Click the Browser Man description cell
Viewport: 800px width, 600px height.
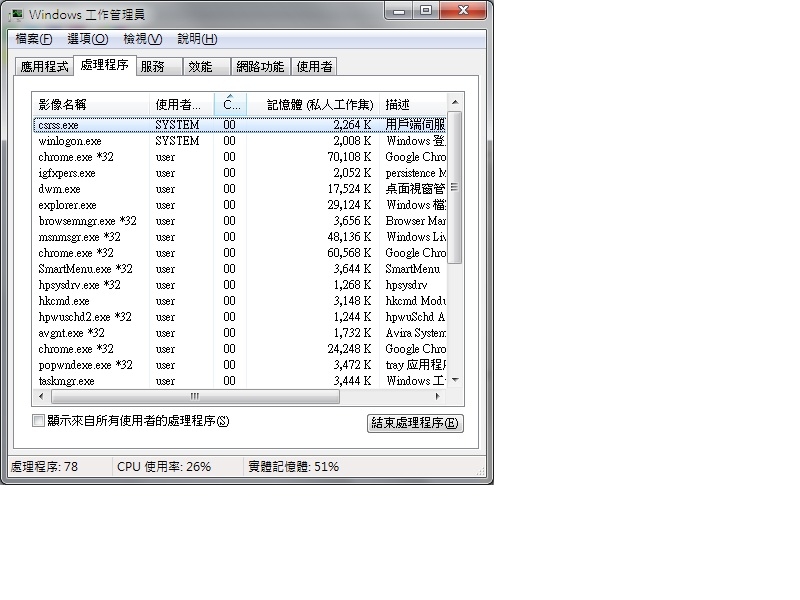[415, 221]
